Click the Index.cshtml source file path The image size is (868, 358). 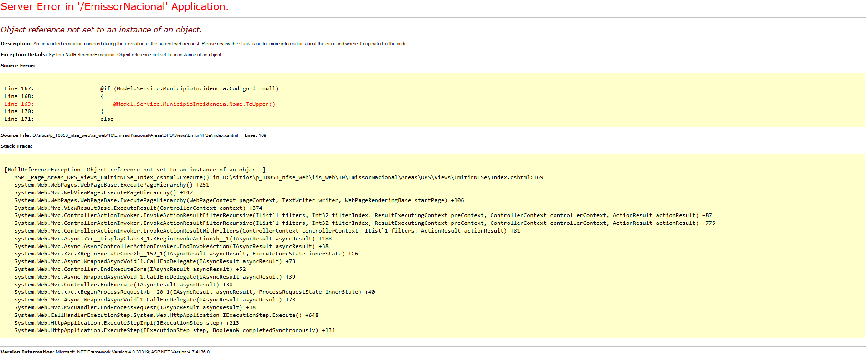(x=135, y=135)
